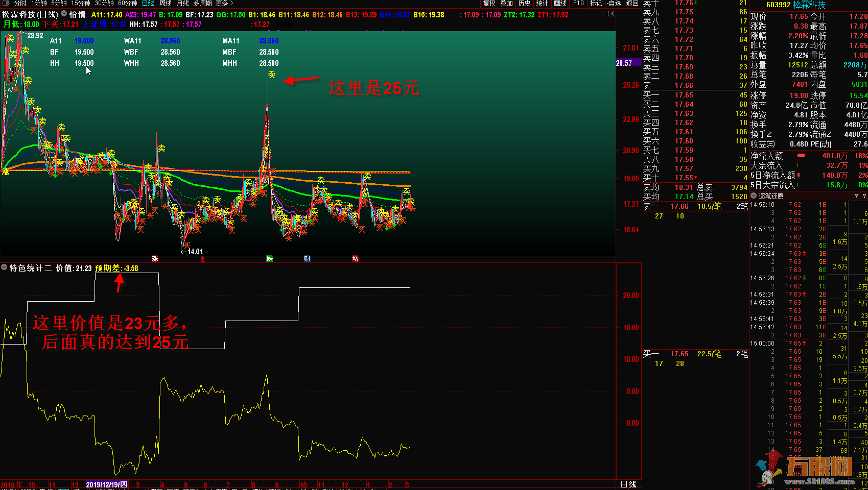Switch to 月线 monthly period
The width and height of the screenshot is (868, 490).
[182, 3]
